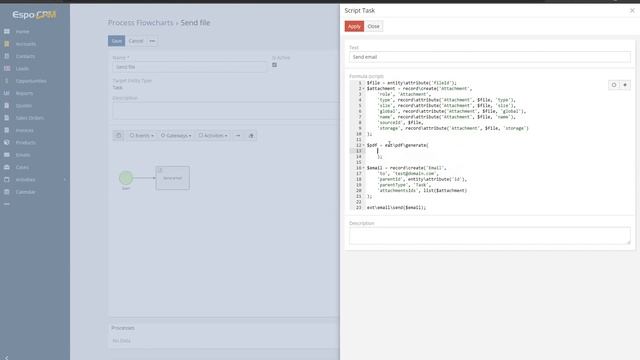Click the EspoCRM logo
The height and width of the screenshot is (360, 640).
[x=34, y=15]
